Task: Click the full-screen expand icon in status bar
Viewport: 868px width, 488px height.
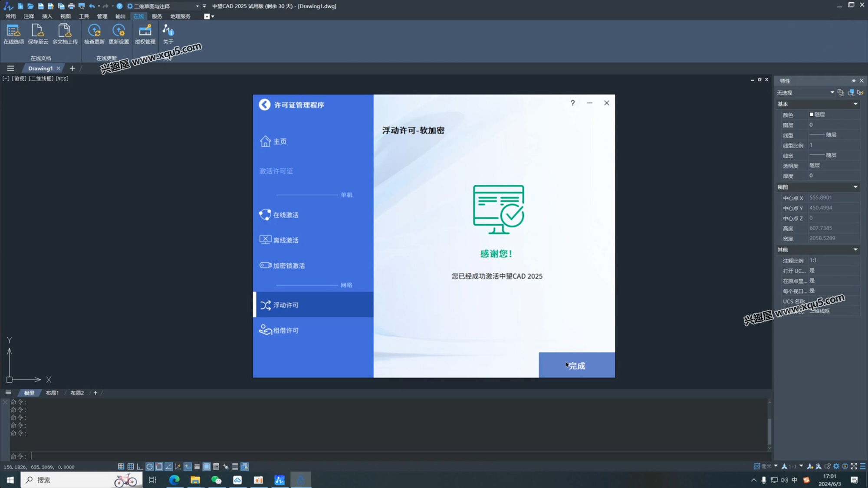Action: click(x=854, y=466)
